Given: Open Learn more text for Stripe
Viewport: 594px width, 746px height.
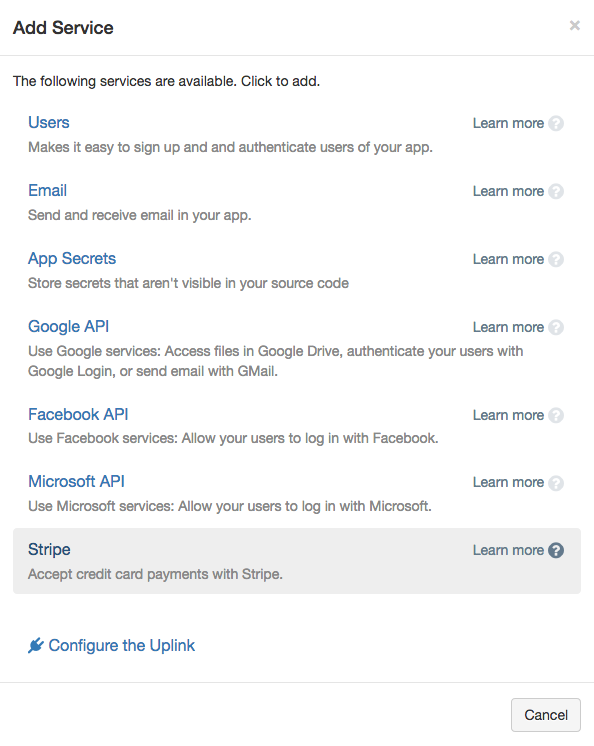Looking at the screenshot, I should 508,550.
